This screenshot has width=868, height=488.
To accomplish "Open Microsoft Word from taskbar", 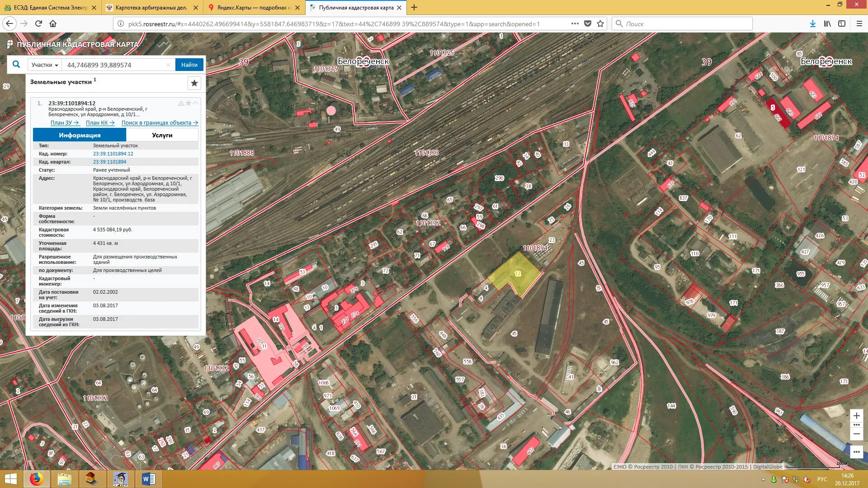I will click(148, 479).
